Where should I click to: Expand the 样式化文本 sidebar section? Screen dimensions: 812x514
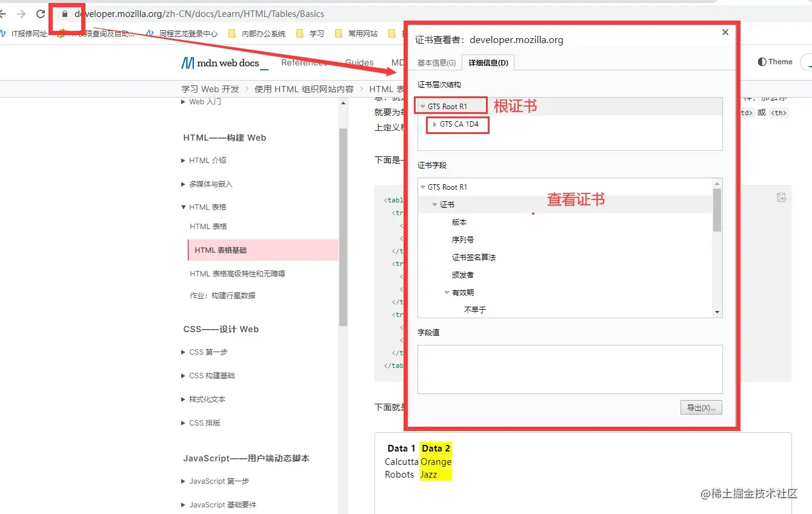184,399
